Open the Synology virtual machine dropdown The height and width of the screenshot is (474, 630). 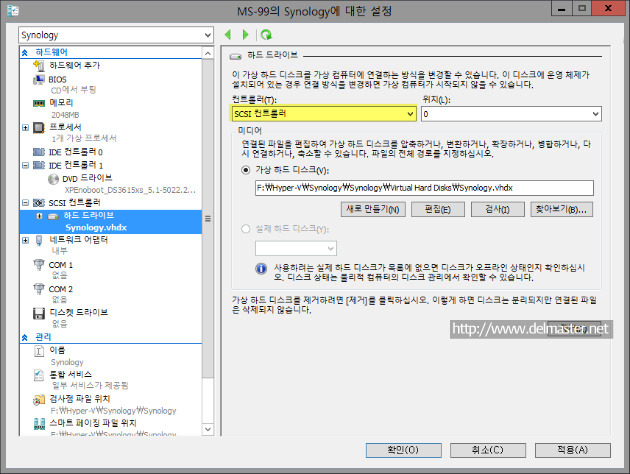coord(116,35)
